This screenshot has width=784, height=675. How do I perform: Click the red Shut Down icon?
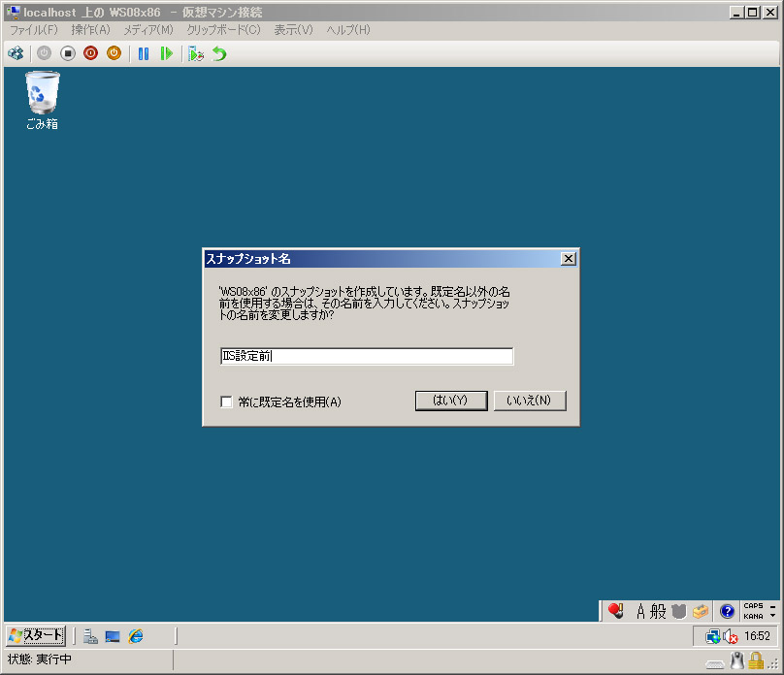click(90, 53)
